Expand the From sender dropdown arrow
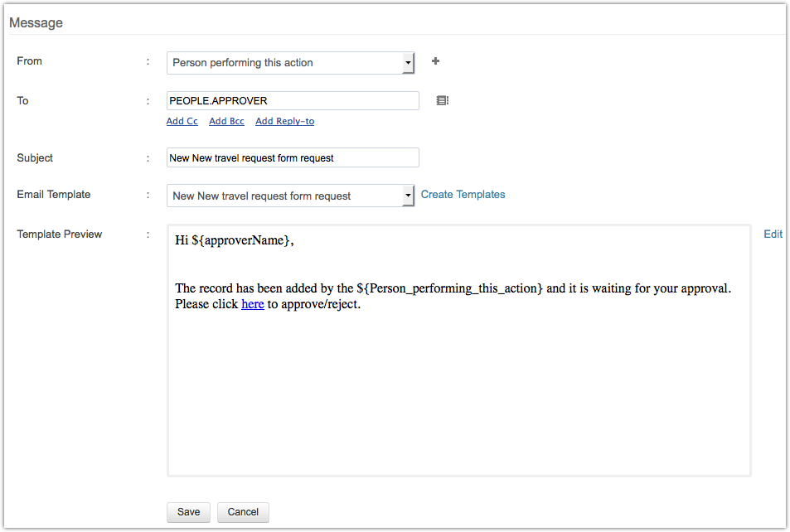790x532 pixels. [x=408, y=63]
